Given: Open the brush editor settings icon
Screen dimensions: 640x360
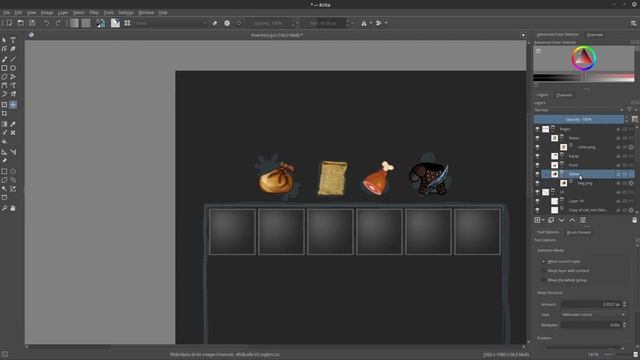Looking at the screenshot, I should pyautogui.click(x=116, y=23).
